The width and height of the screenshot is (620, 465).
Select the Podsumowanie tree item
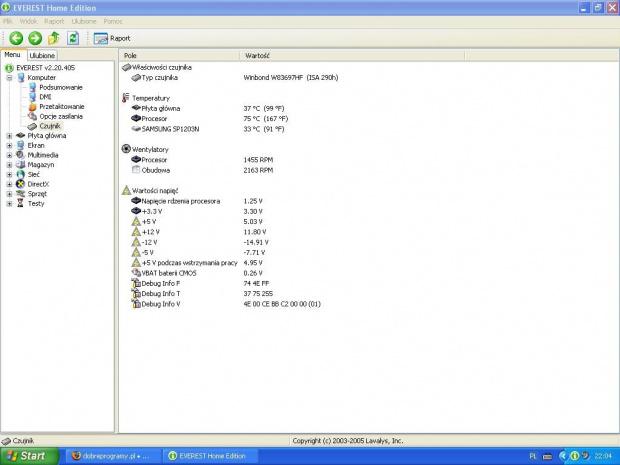[x=60, y=87]
